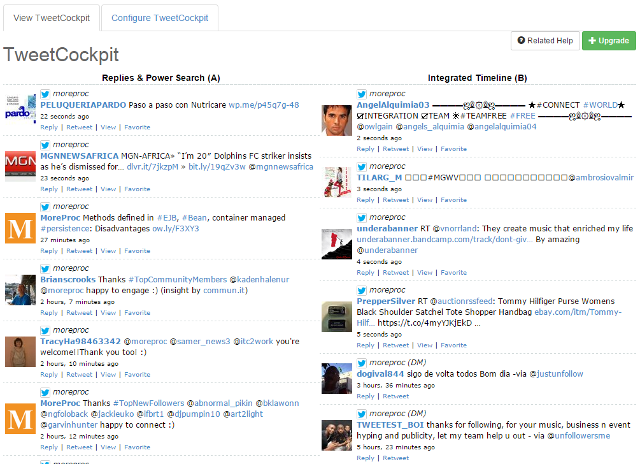Click the orange MoreProc M avatar for the Methods tweet
This screenshot has width=640, height=464.
tap(20, 228)
